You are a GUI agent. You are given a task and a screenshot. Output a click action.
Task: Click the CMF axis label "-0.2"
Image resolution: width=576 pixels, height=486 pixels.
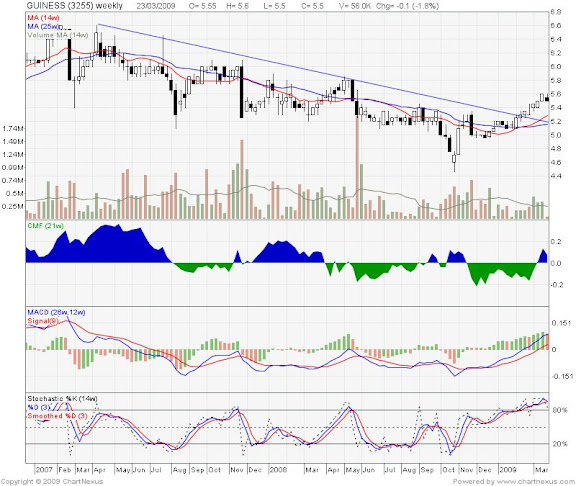pos(557,285)
